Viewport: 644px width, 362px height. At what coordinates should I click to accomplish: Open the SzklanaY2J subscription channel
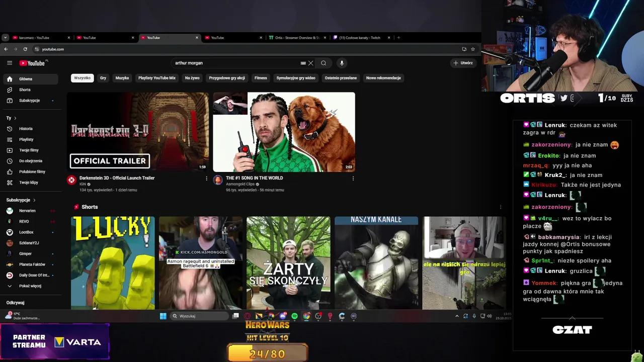click(30, 243)
